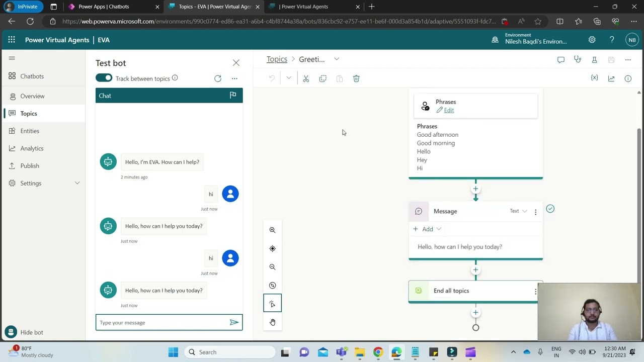Hide the bot panel
644x362 pixels.
point(25,332)
